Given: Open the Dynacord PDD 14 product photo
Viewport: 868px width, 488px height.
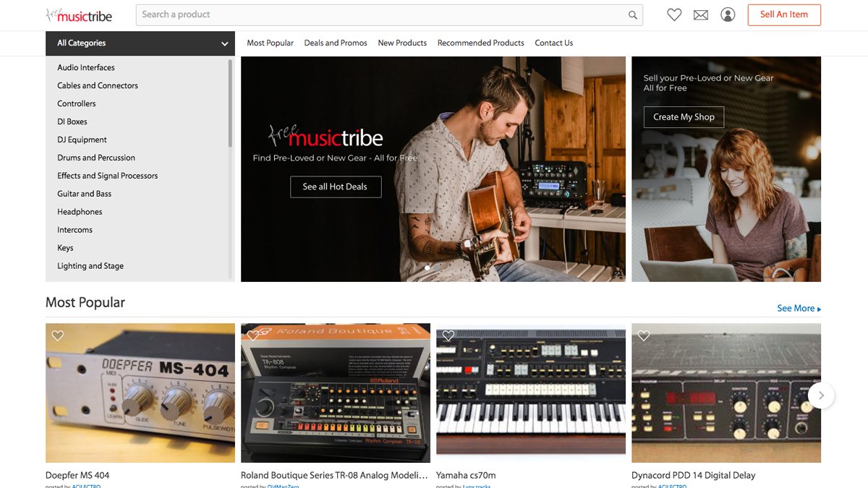Looking at the screenshot, I should (x=726, y=393).
